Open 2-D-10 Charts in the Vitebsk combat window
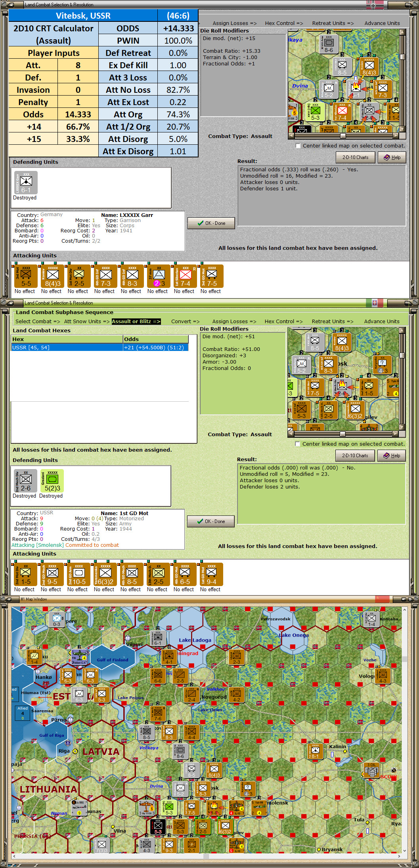This screenshot has width=419, height=868. [x=355, y=157]
